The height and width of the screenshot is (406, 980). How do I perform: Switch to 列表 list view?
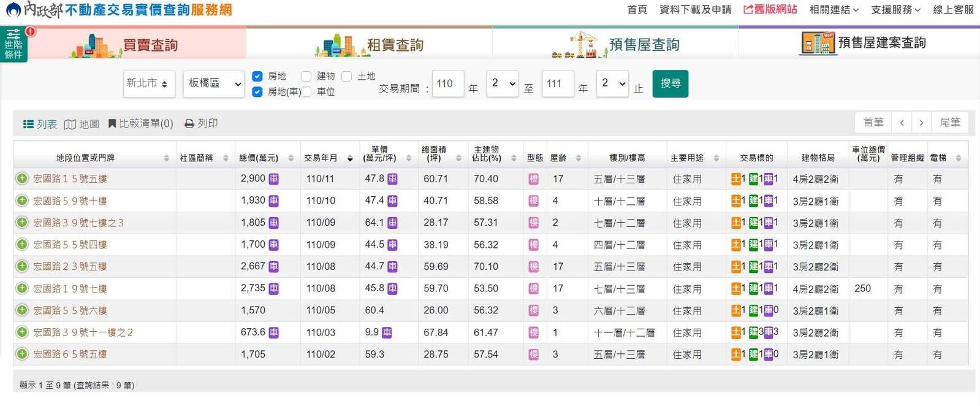point(40,124)
